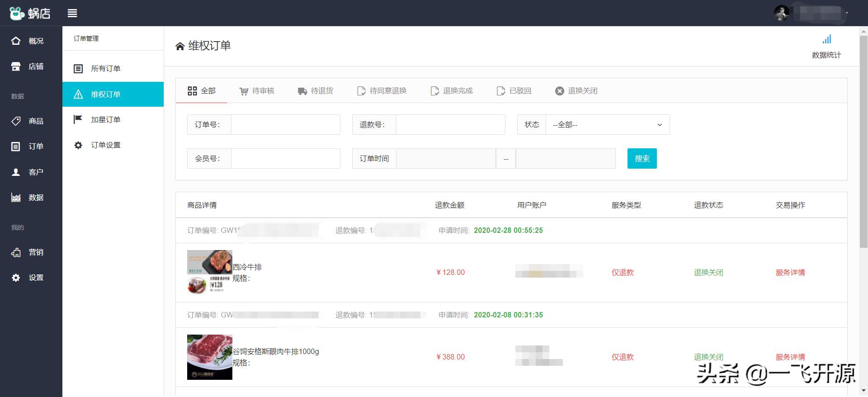
Task: Click home icon beside 维权订单 title
Action: [x=180, y=46]
